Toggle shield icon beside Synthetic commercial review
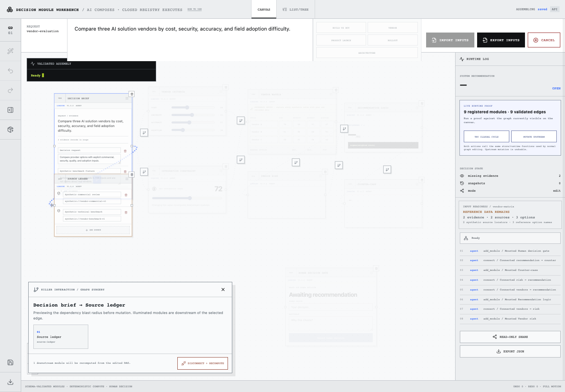 59,193
